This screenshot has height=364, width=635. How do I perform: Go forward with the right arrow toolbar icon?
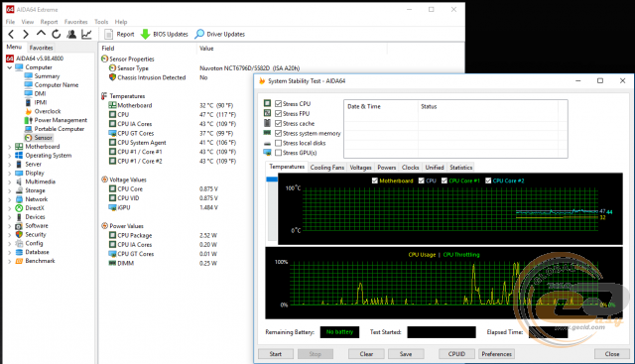tap(26, 34)
